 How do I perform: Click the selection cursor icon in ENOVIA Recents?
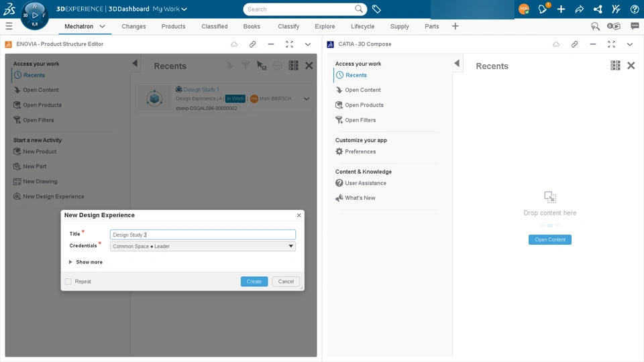click(x=261, y=66)
